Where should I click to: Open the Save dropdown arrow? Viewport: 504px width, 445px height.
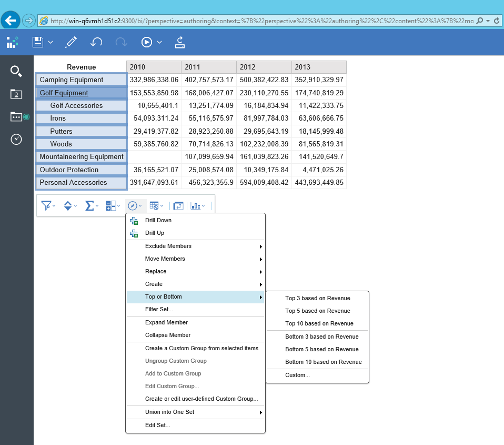pos(51,42)
